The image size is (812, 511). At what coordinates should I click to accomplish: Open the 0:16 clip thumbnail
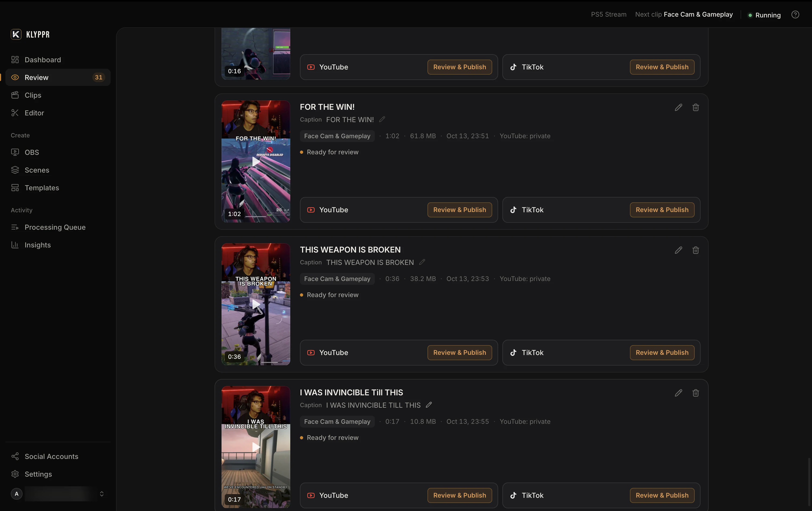point(256,54)
